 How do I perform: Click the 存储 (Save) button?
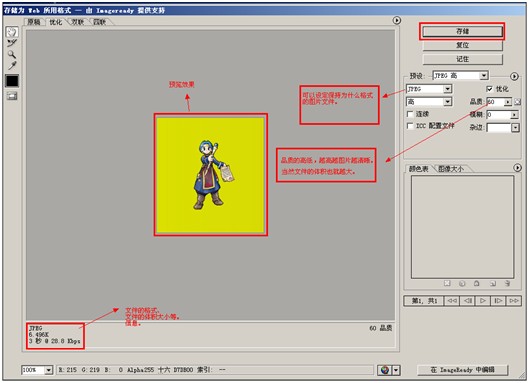pos(462,31)
